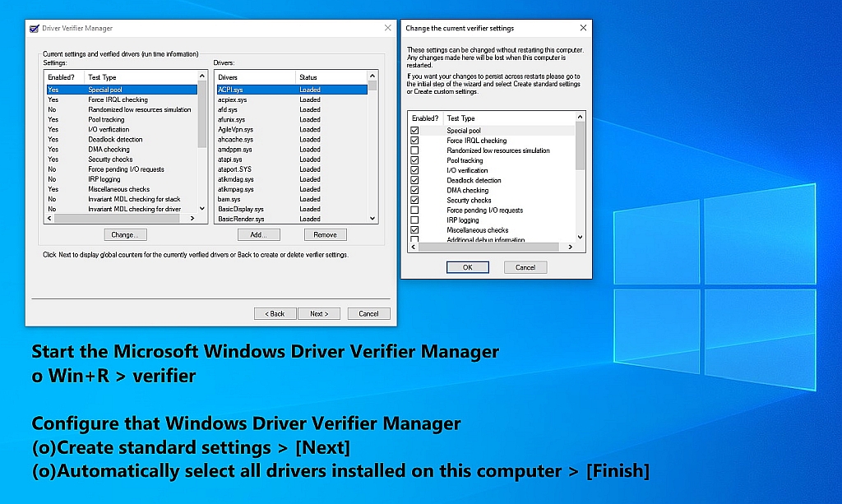The image size is (842, 504).
Task: Toggle the Special pool checkbox
Action: coord(414,131)
